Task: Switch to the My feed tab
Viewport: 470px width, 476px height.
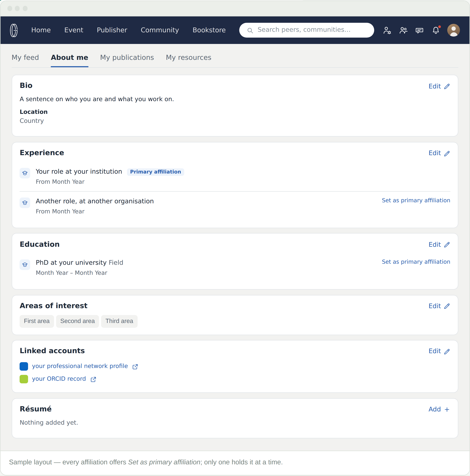Action: tap(25, 57)
